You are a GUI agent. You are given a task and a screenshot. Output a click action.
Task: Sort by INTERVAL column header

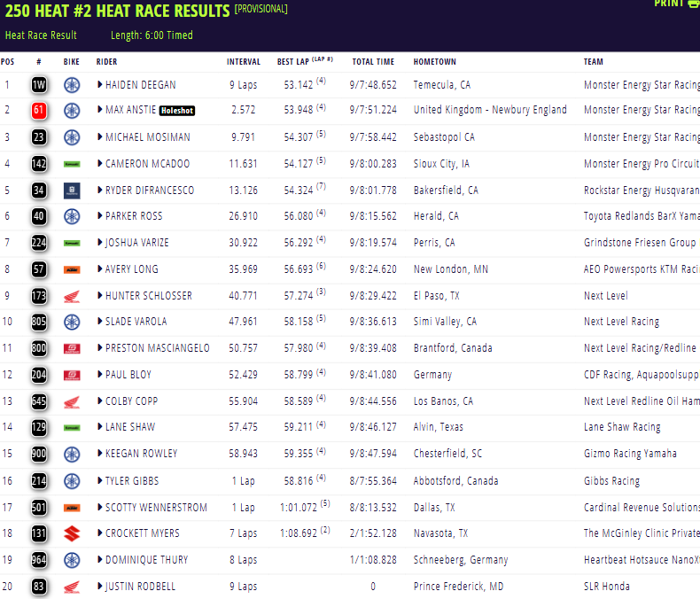pos(244,62)
